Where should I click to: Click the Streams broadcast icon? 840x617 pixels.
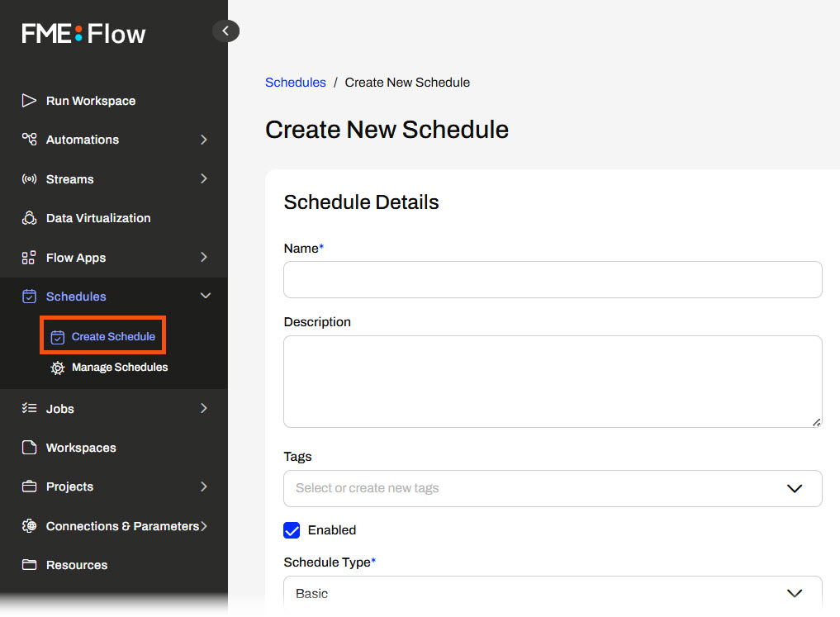29,179
